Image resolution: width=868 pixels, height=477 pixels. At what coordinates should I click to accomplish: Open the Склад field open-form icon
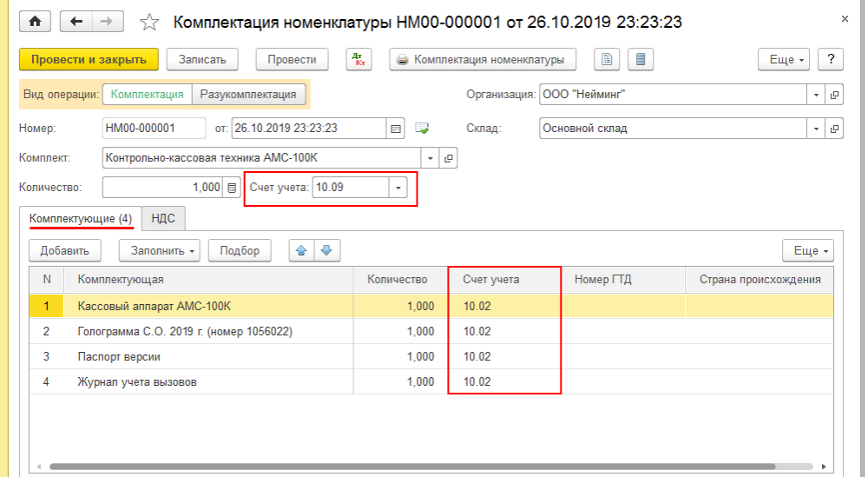click(834, 129)
